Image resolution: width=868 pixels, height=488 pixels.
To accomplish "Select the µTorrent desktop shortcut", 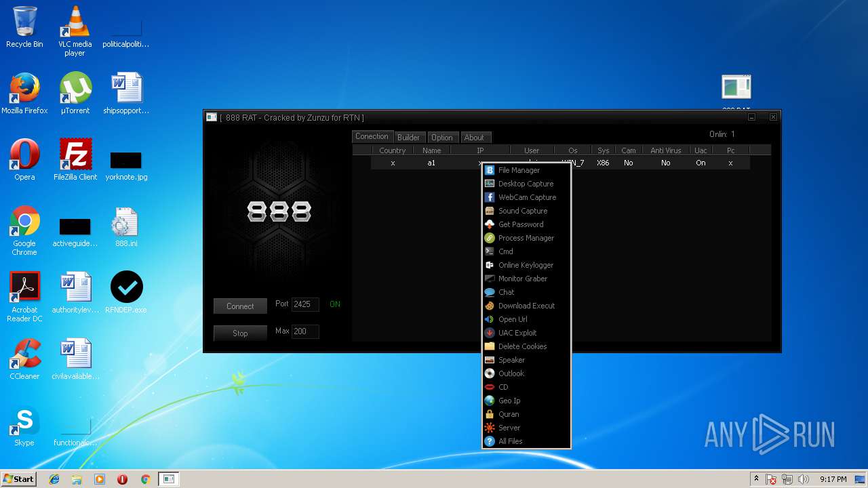I will [x=75, y=94].
